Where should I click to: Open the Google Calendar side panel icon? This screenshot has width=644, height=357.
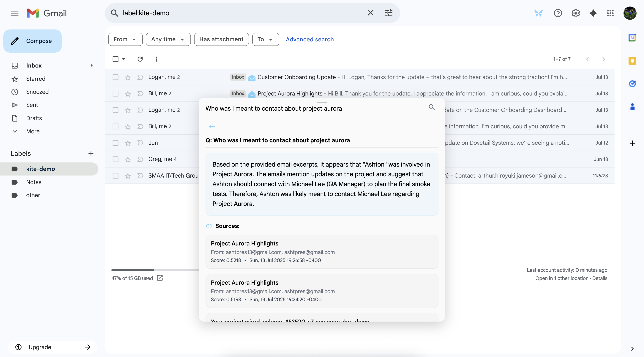click(632, 38)
